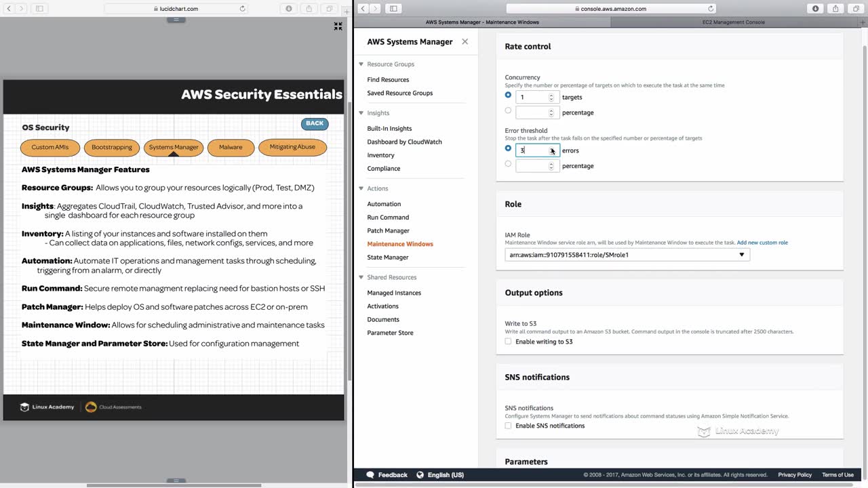Screen dimensions: 868x488
Task: Open Managed Instances in the sidebar
Action: 394,293
